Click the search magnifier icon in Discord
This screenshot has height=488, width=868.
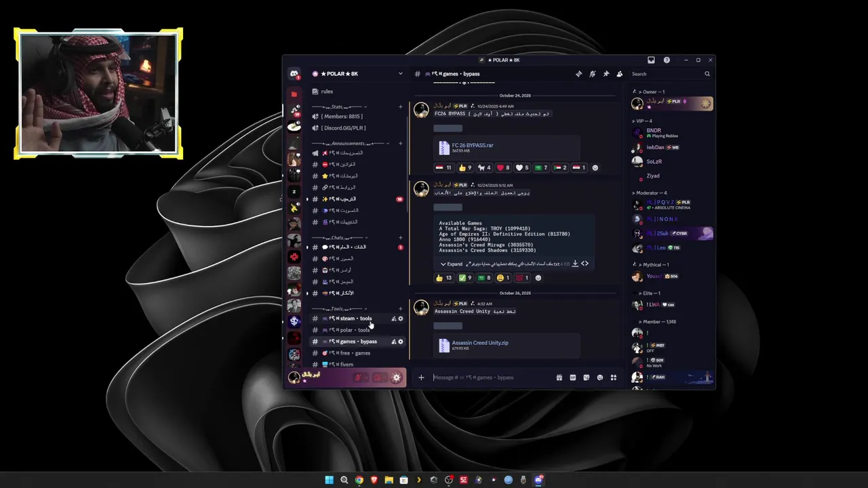click(x=707, y=74)
